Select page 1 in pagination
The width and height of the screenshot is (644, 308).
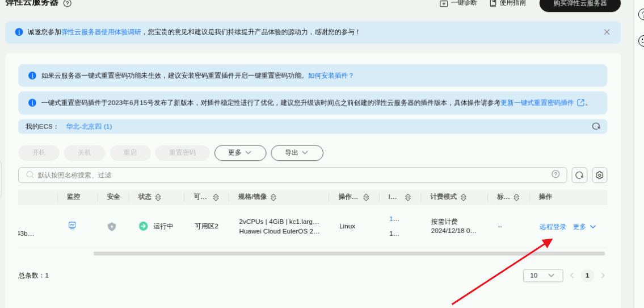click(587, 276)
